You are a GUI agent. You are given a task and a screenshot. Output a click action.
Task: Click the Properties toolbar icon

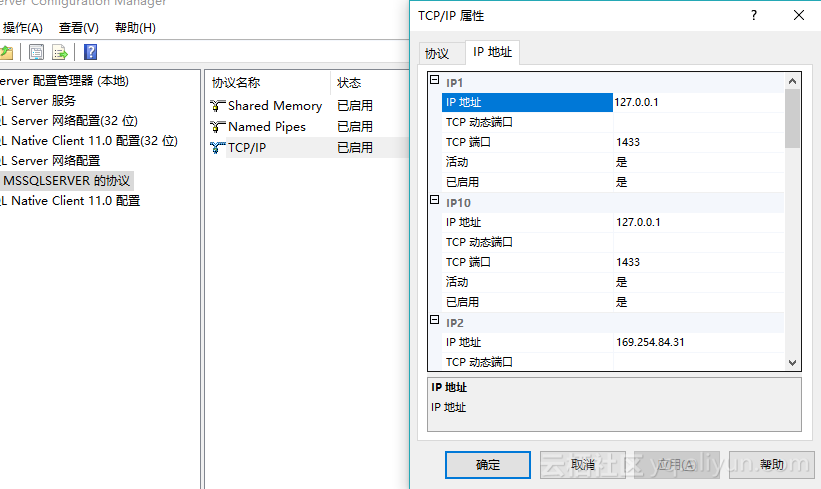[x=36, y=52]
